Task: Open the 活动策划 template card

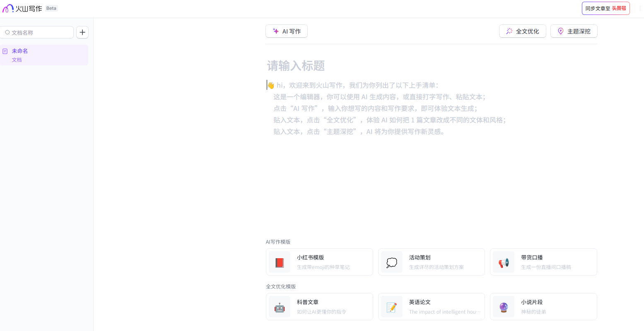Action: click(431, 262)
